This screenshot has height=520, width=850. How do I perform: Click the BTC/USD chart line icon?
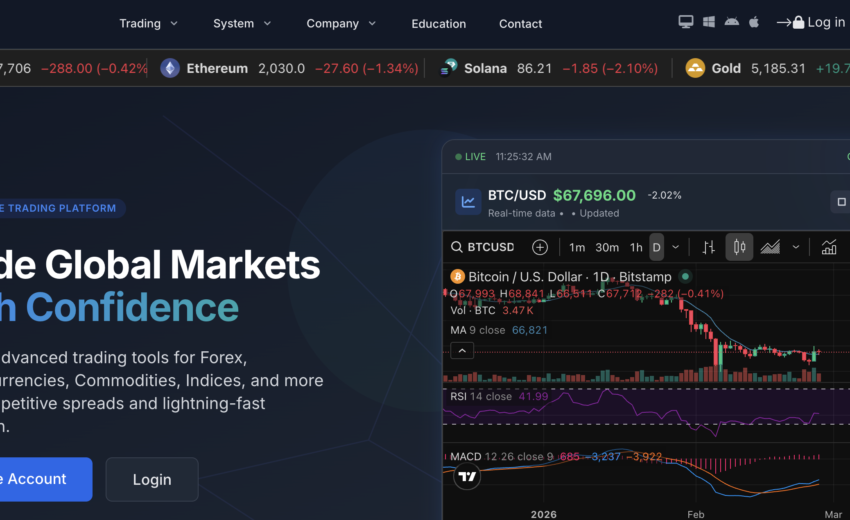tap(468, 202)
